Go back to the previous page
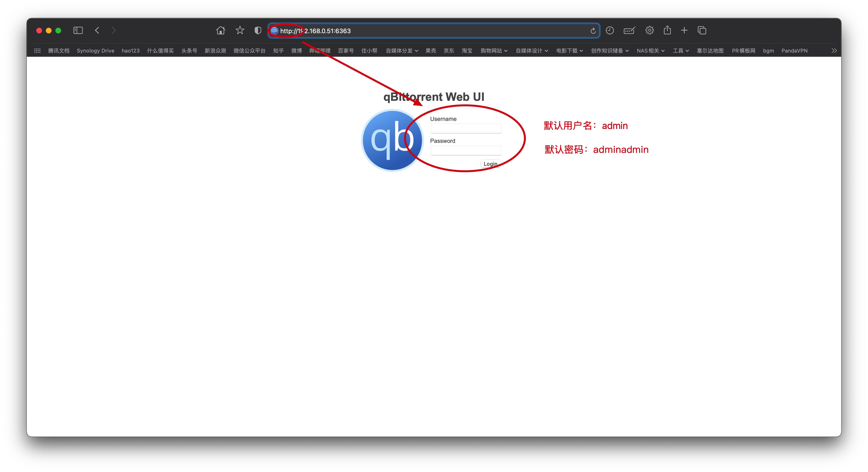 coord(97,30)
